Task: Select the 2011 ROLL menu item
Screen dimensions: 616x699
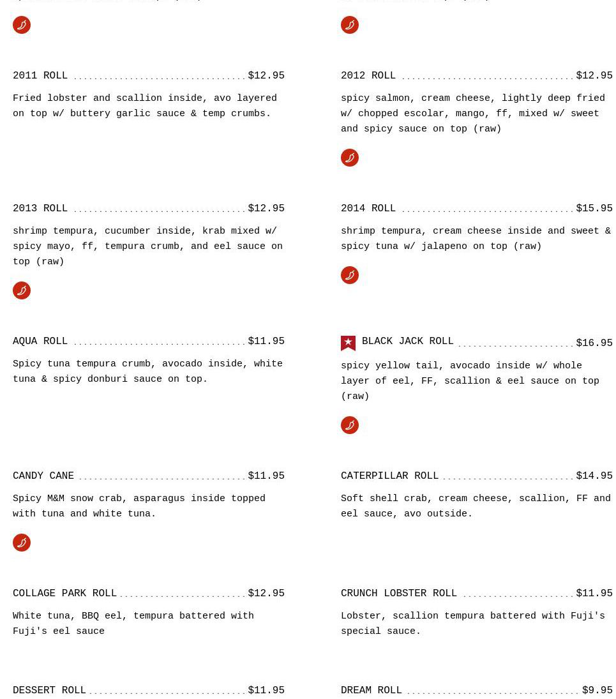Action: click(40, 76)
